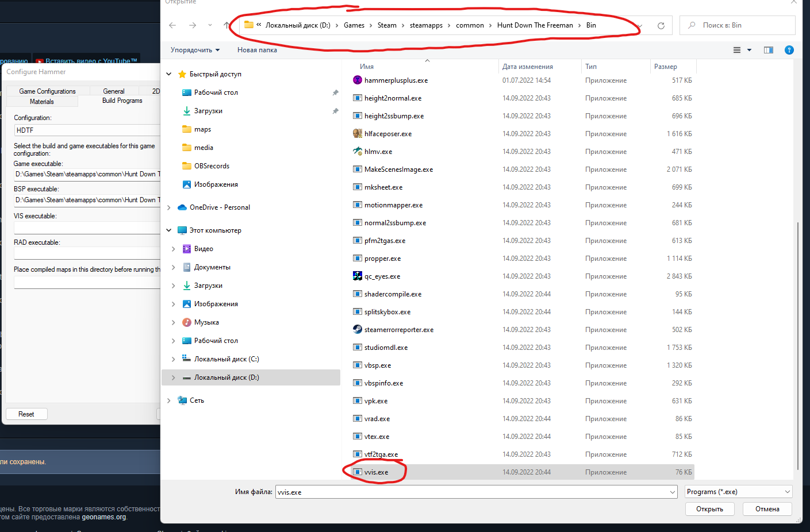810x532 pixels.
Task: Click the 'Отмена' button
Action: click(767, 509)
